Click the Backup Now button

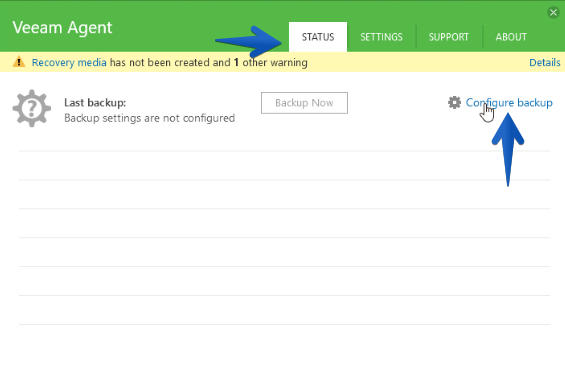click(304, 103)
